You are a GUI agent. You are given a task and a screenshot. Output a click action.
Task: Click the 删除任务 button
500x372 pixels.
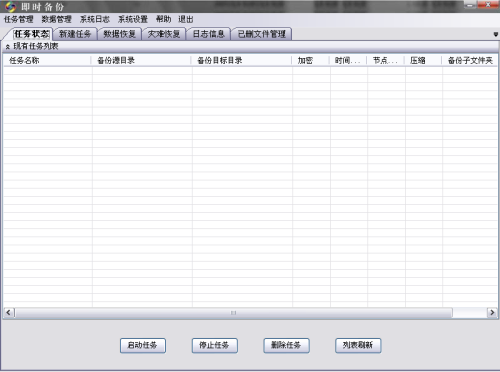pyautogui.click(x=286, y=345)
